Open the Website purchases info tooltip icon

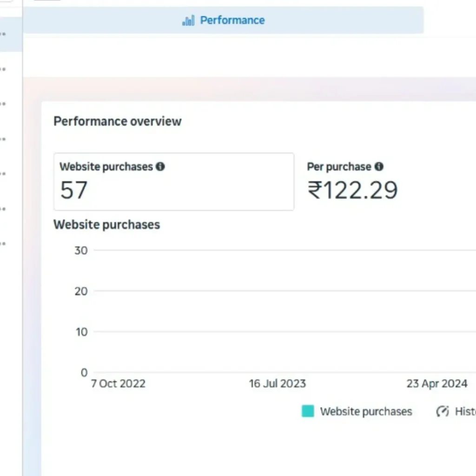[x=160, y=166]
